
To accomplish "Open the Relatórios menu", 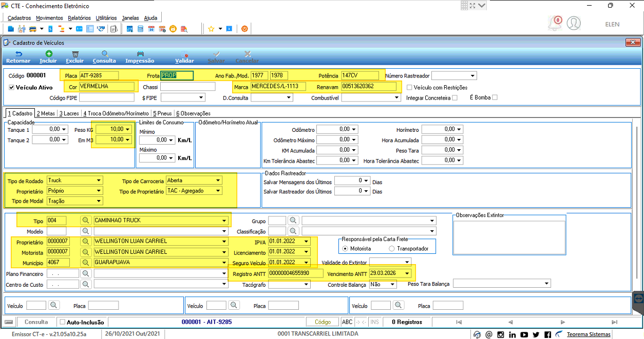I will coord(79,18).
